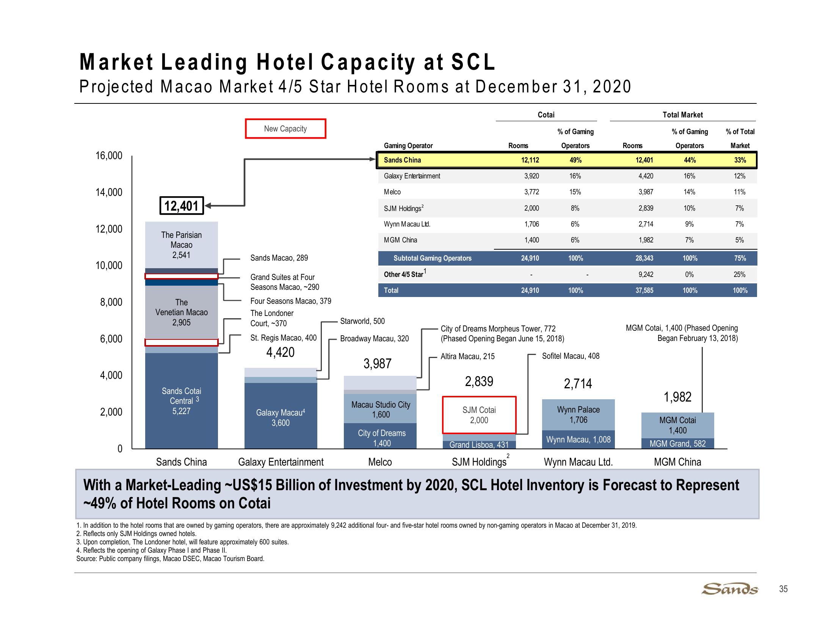Screen dimensions: 834x644
Task: Select The Parisian Macao 2,541 bar segment
Action: (181, 245)
